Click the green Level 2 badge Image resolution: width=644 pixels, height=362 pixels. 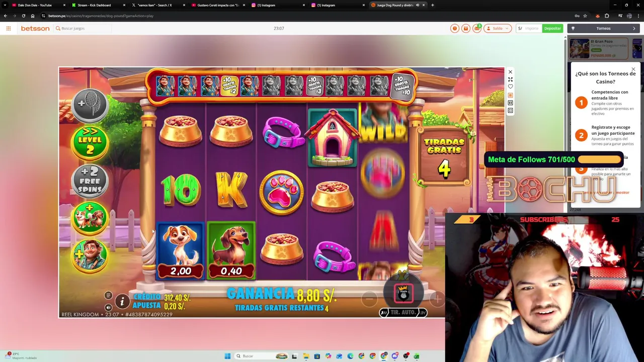[x=90, y=143]
